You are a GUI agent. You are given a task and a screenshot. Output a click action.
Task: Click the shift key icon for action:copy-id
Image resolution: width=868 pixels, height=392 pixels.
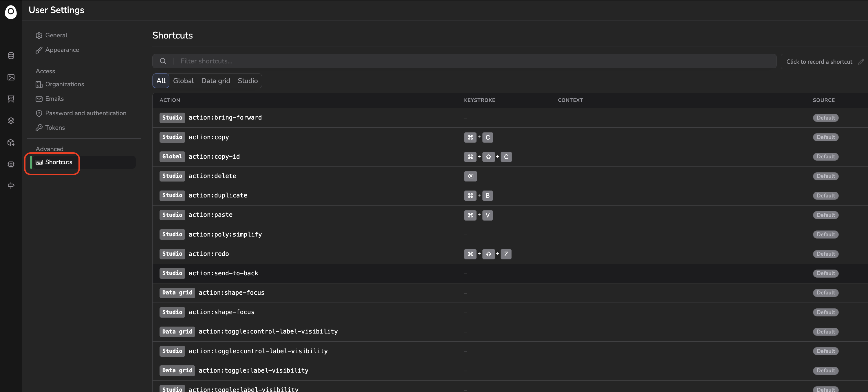[489, 157]
